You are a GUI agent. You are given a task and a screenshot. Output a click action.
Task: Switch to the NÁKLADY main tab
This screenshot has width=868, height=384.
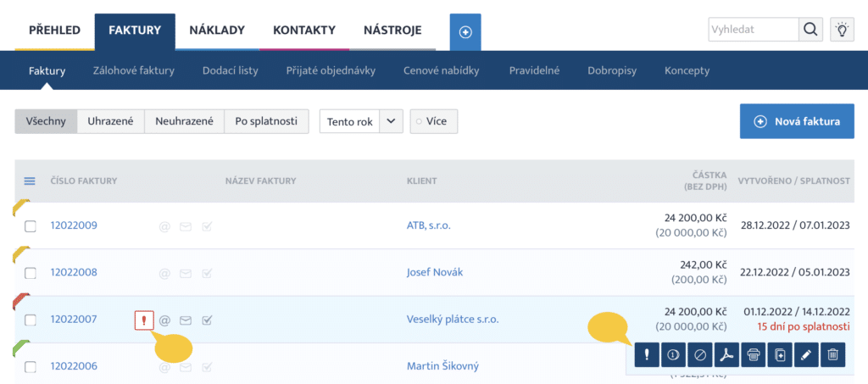[x=217, y=31]
